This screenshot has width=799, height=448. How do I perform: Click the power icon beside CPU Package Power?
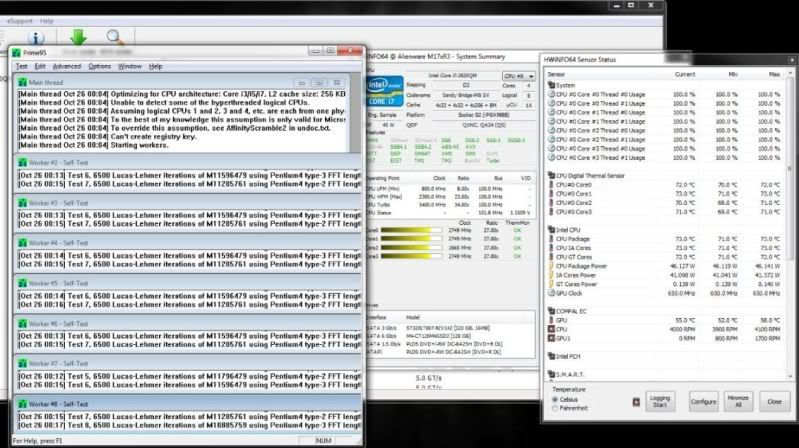tap(551, 266)
